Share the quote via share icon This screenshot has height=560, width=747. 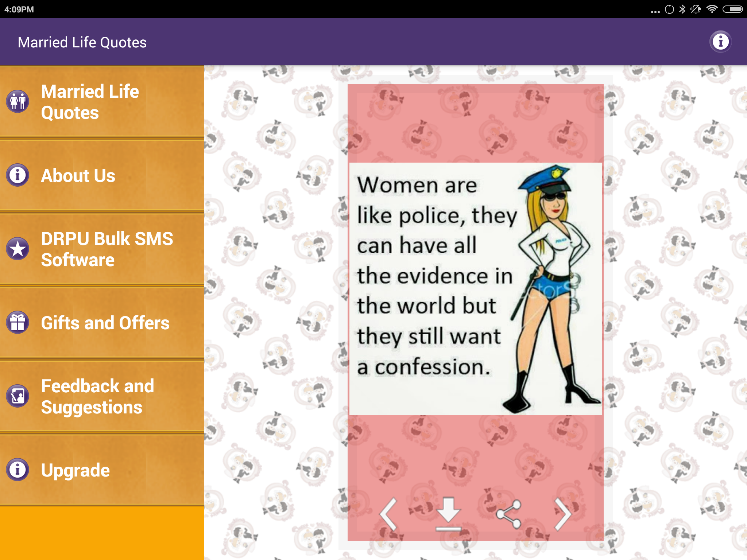pos(509,514)
